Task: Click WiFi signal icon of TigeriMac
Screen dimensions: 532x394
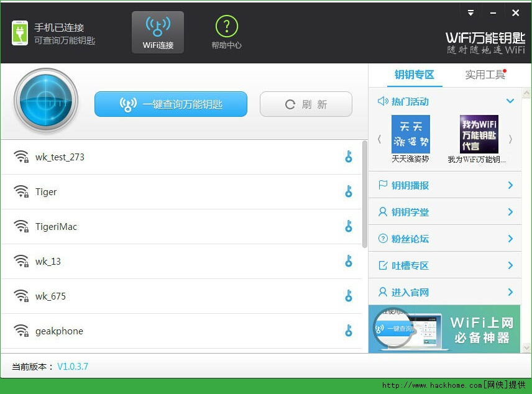Action: click(21, 226)
